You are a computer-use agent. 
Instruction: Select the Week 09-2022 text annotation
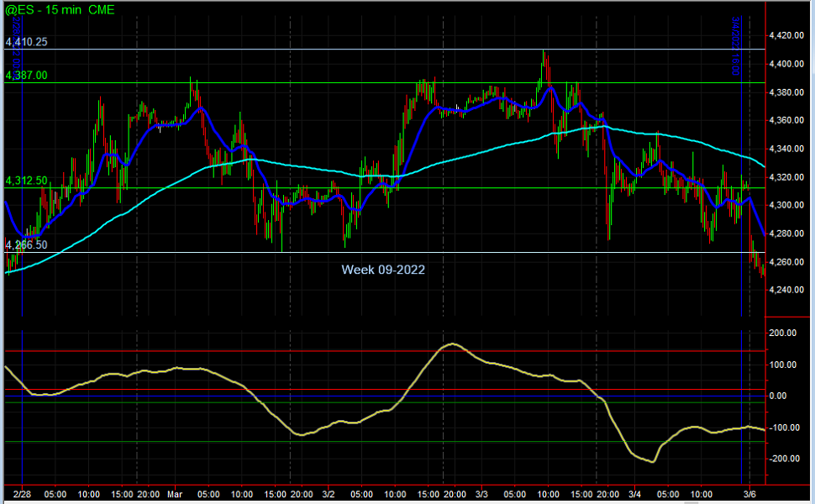(x=382, y=270)
